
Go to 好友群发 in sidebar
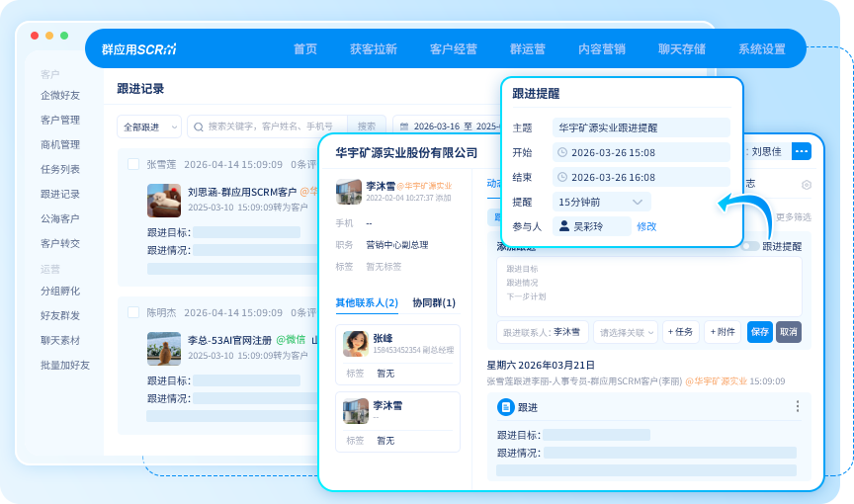point(60,315)
